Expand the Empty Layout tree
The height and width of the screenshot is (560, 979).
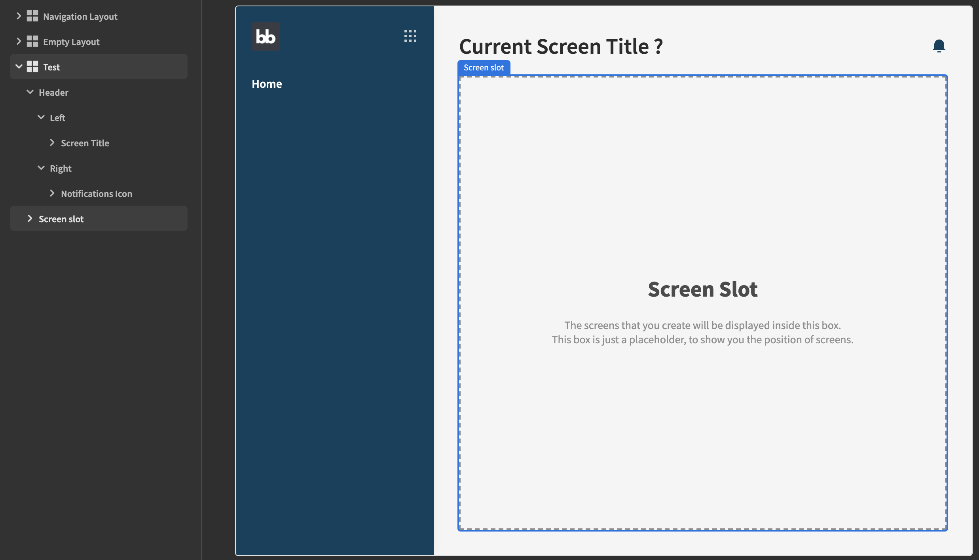[19, 41]
